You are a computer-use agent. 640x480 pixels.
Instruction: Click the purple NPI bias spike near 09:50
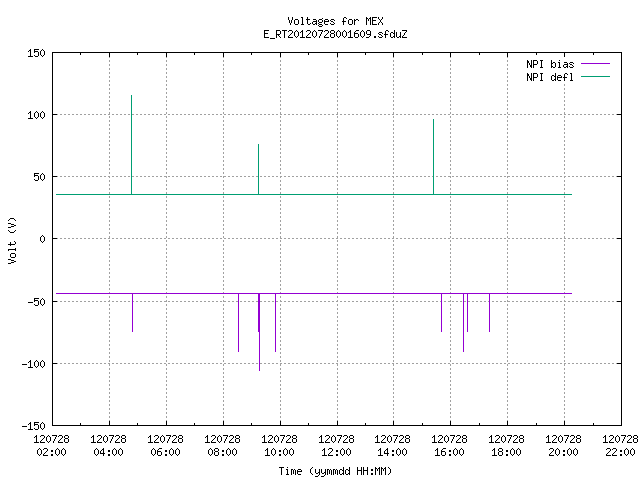(276, 322)
